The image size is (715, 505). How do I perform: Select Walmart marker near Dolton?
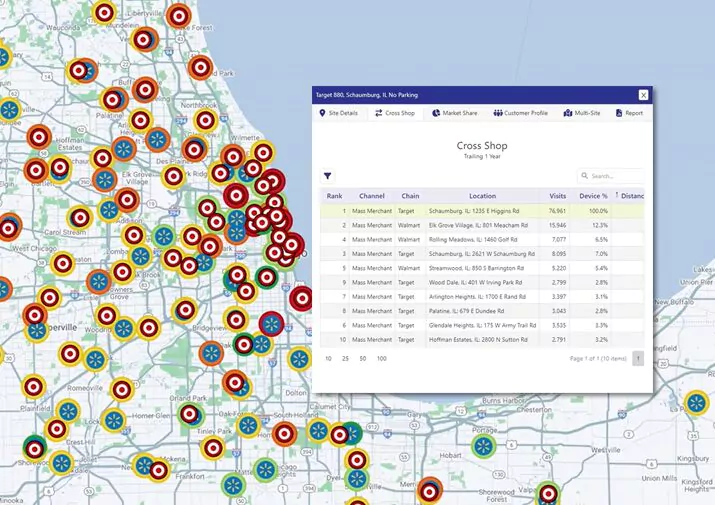coord(299,359)
